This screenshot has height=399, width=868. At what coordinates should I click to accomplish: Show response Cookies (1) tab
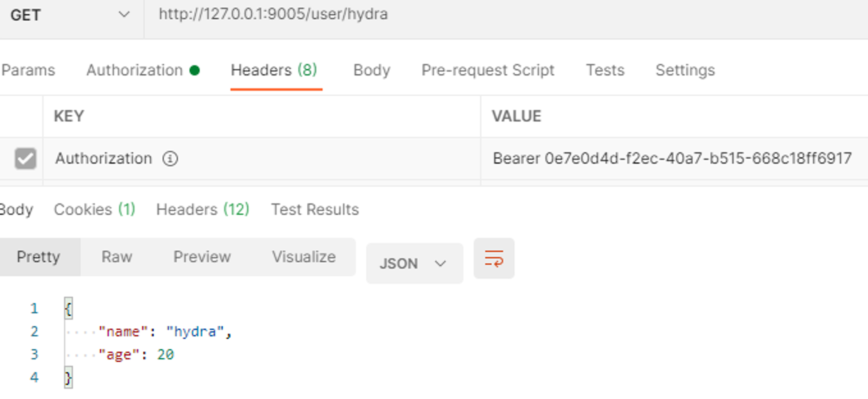coord(95,209)
